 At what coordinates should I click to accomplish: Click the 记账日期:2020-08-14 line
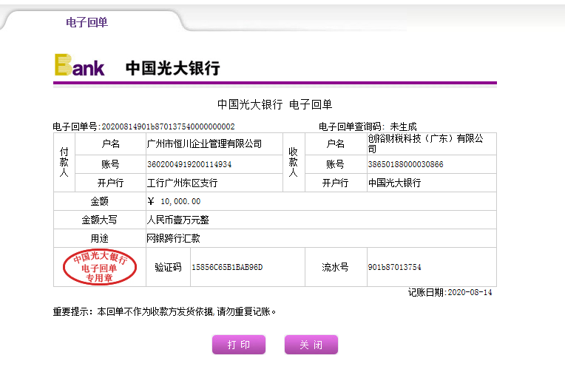point(450,292)
